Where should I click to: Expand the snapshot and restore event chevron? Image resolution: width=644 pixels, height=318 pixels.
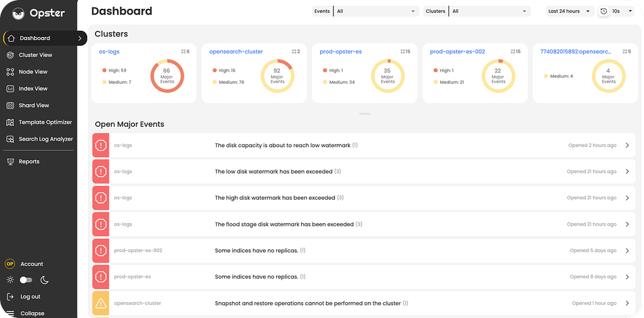627,303
